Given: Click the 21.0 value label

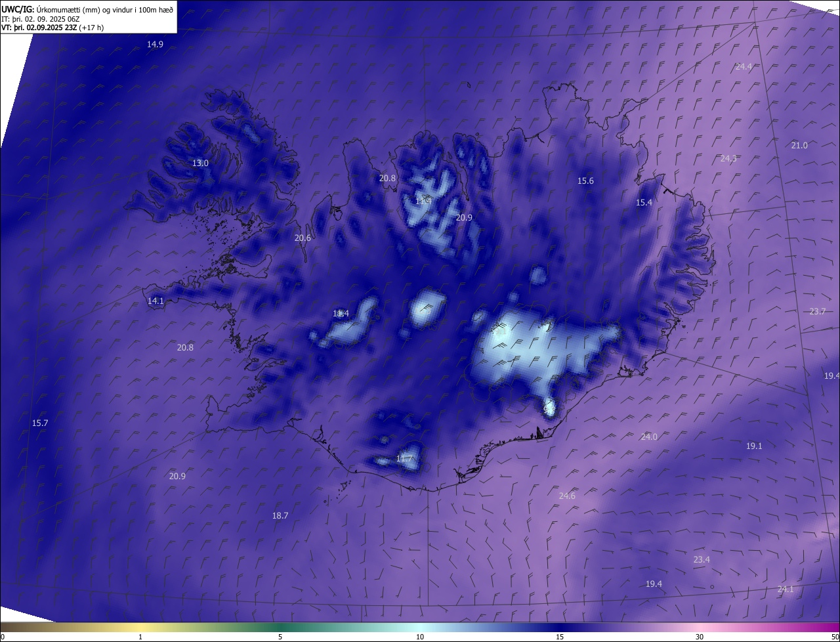Looking at the screenshot, I should [x=799, y=145].
